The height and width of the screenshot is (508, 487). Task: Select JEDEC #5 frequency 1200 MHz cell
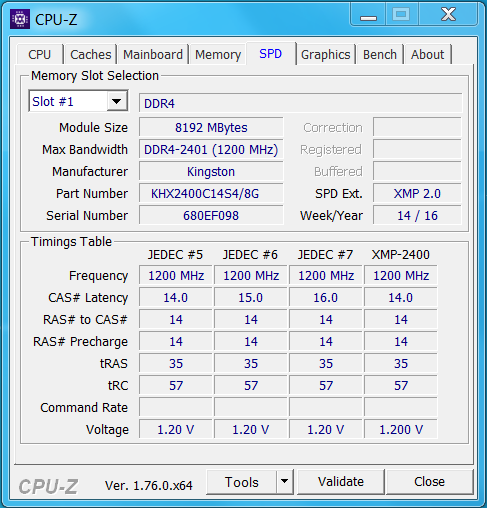[176, 276]
